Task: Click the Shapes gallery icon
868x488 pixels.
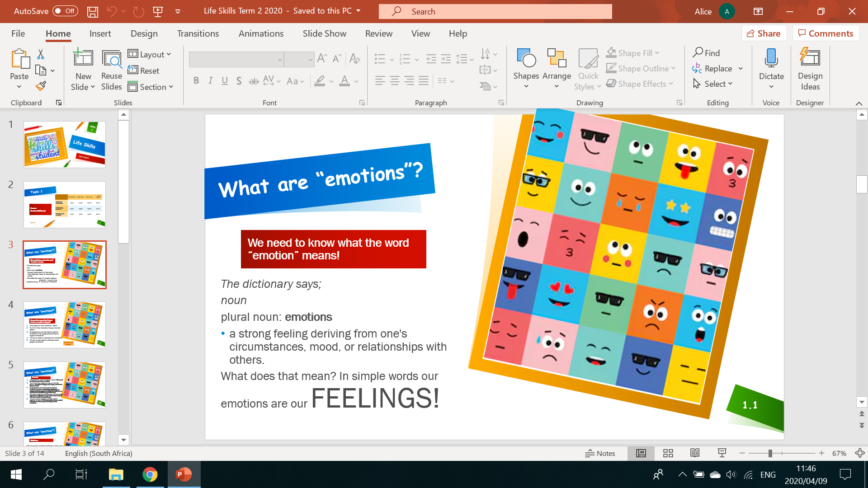Action: coord(526,59)
